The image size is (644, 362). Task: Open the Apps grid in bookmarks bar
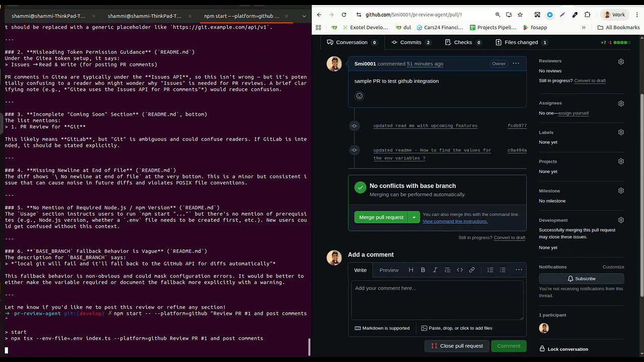[319, 28]
